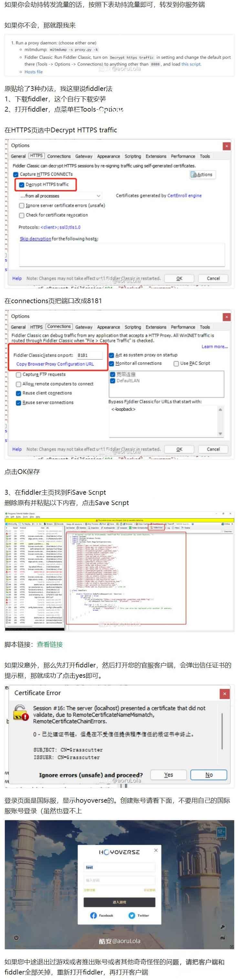Uncheck the 宽带连接 connection
Viewport: 240px width, 980px height.
[x=113, y=374]
